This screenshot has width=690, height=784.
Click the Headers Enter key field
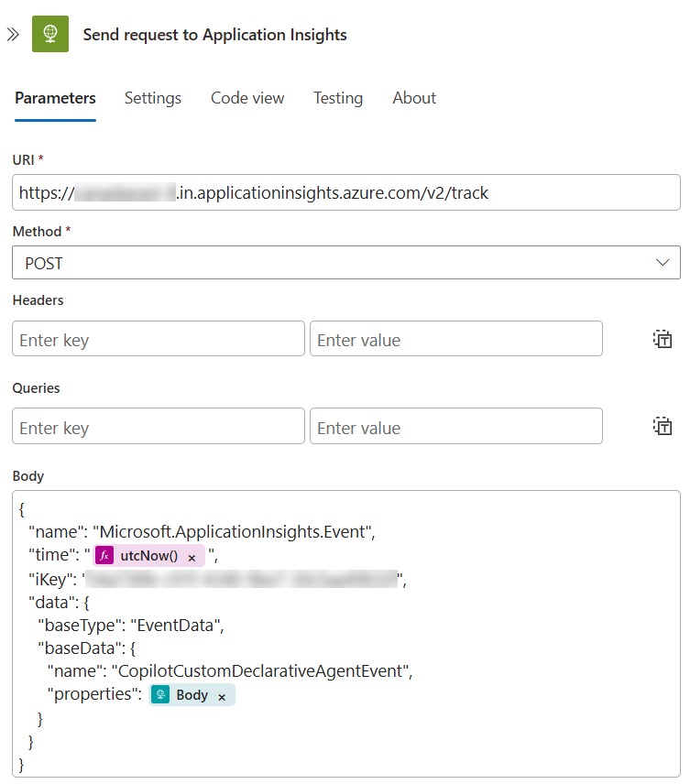tap(159, 339)
